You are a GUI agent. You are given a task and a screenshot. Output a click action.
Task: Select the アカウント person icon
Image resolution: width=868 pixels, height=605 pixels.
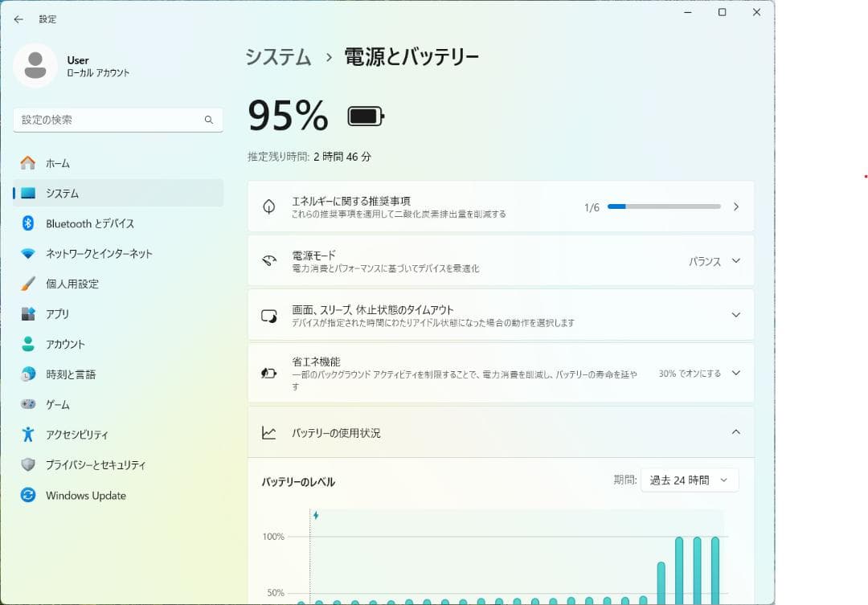27,344
